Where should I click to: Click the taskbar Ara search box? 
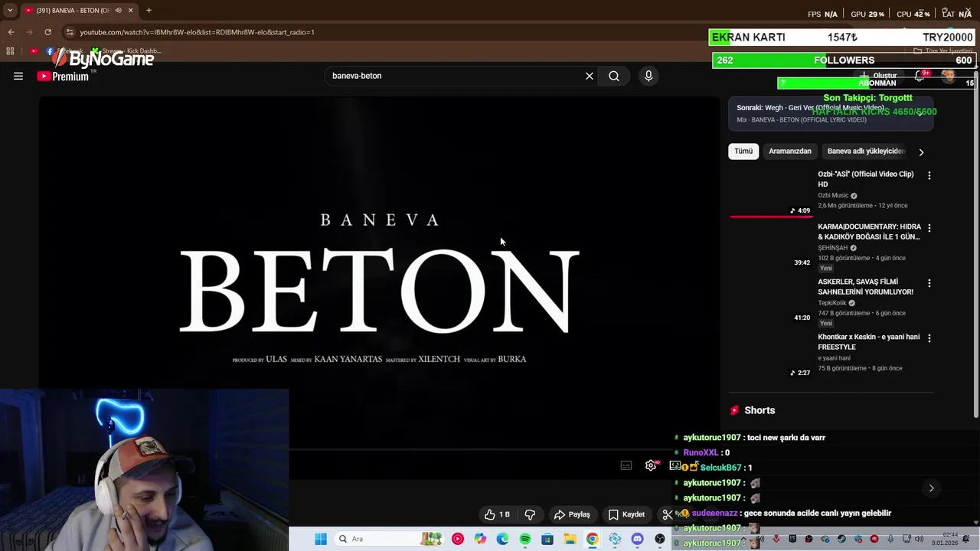pos(389,539)
